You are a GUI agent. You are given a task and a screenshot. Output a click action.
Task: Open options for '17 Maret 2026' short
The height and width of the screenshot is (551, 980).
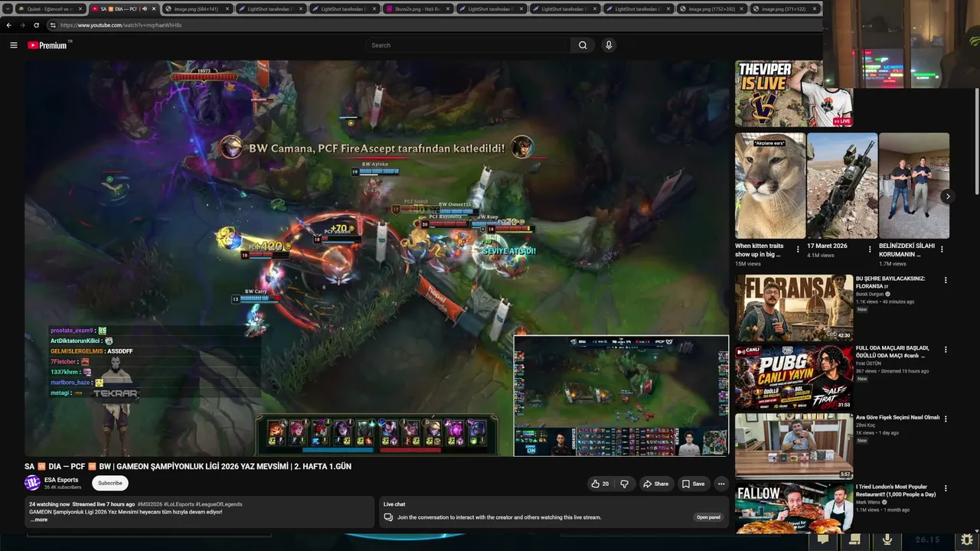(x=870, y=249)
